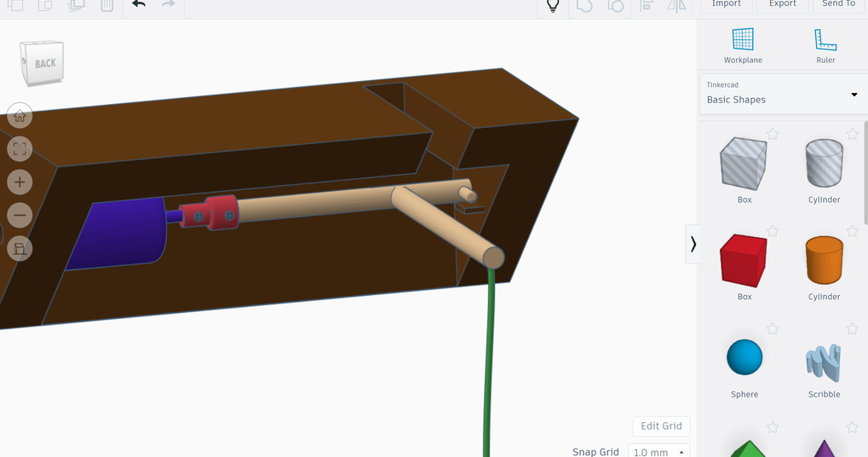Toggle the Show all lightbulb icon
This screenshot has height=457, width=868.
(x=553, y=5)
